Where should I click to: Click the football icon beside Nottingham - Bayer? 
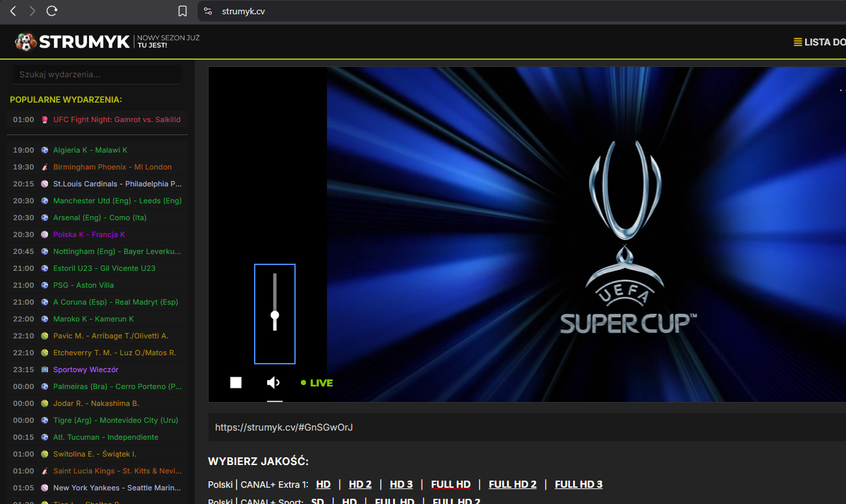[45, 251]
